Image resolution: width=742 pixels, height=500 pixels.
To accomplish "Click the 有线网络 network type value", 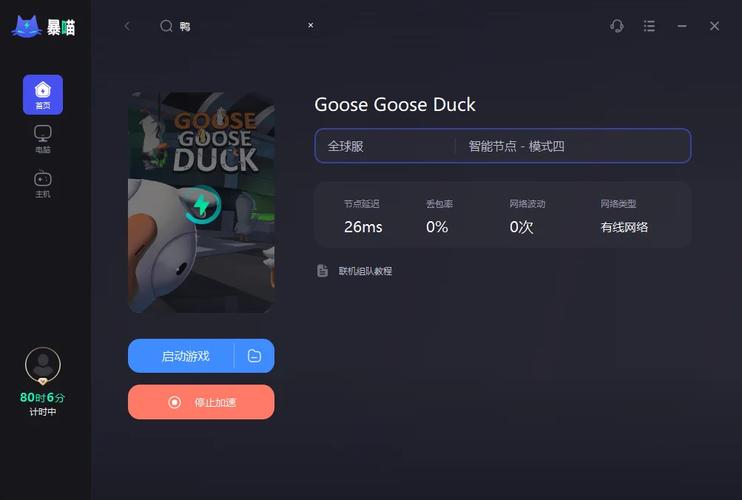I will [x=624, y=228].
